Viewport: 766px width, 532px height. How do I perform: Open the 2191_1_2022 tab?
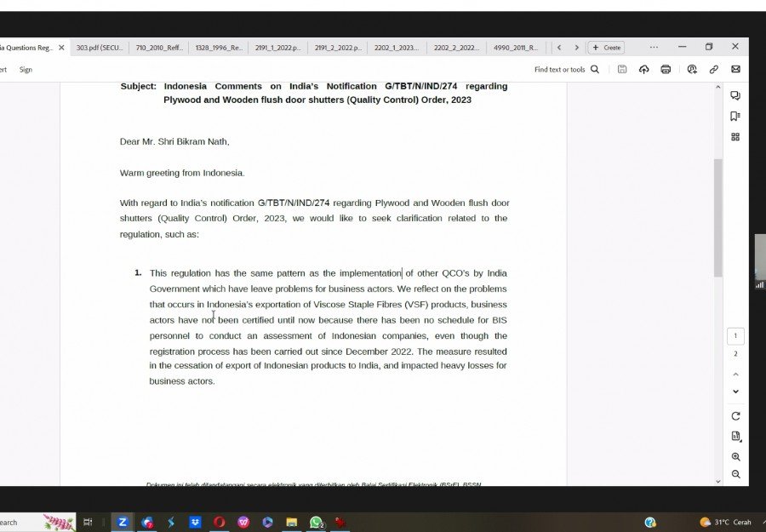[278, 48]
